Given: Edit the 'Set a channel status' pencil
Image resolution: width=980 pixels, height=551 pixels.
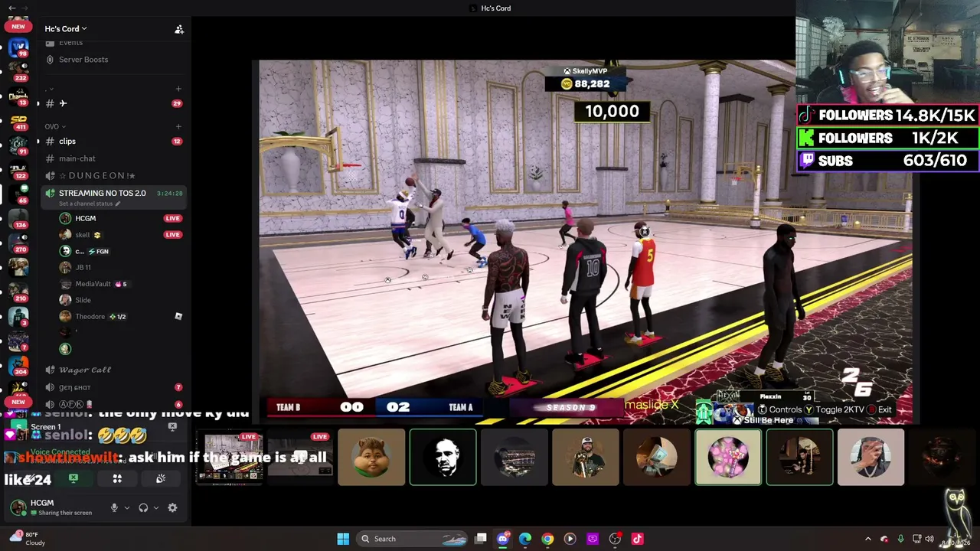Looking at the screenshot, I should [x=118, y=204].
